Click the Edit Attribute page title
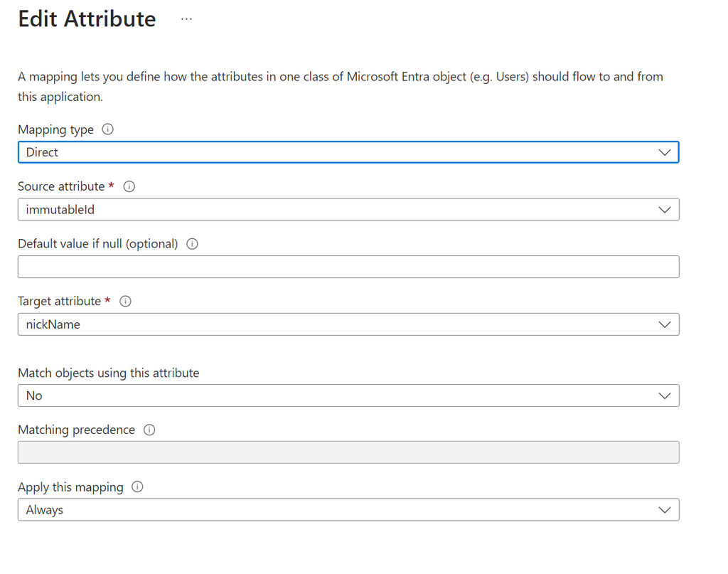This screenshot has width=728, height=574. point(87,19)
